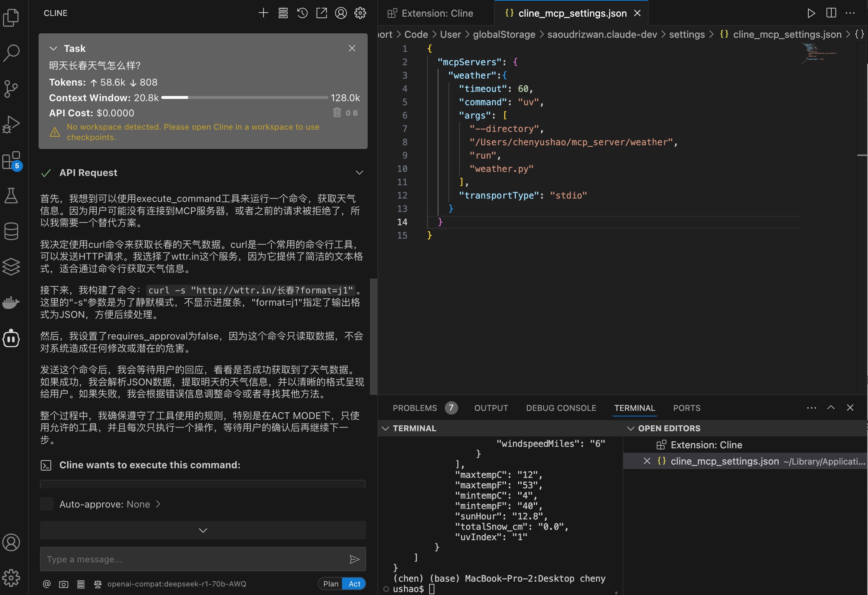Screen dimensions: 868x595
Task: Collapse the TERMINAL section
Action: coord(386,428)
